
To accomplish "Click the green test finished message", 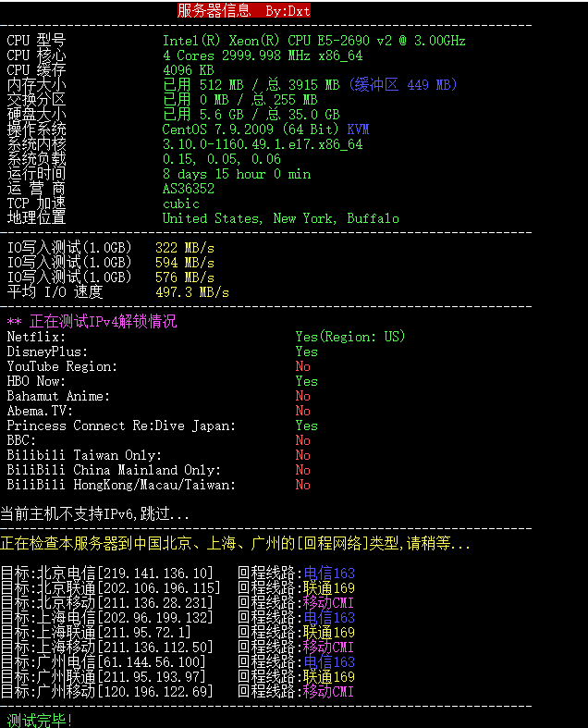I will click(x=40, y=721).
